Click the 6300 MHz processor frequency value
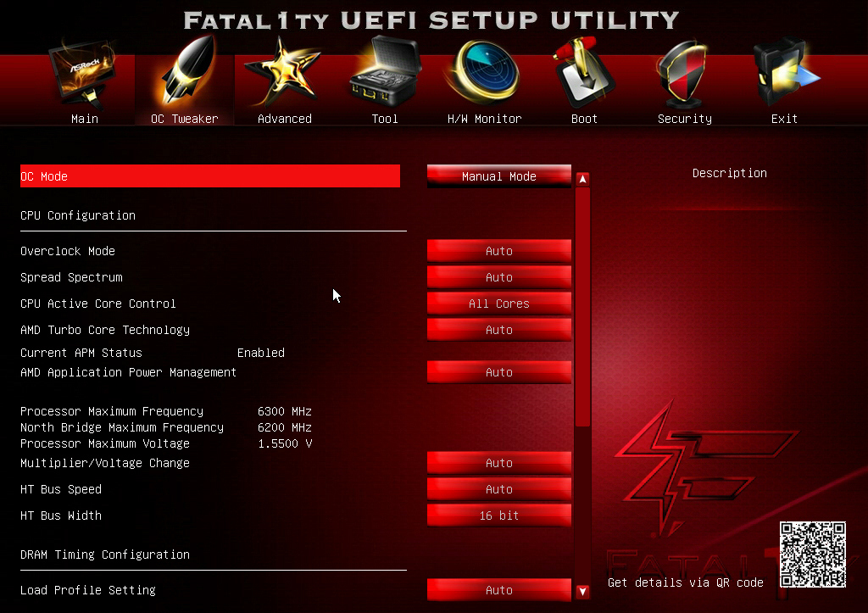This screenshot has height=613, width=868. pos(285,411)
